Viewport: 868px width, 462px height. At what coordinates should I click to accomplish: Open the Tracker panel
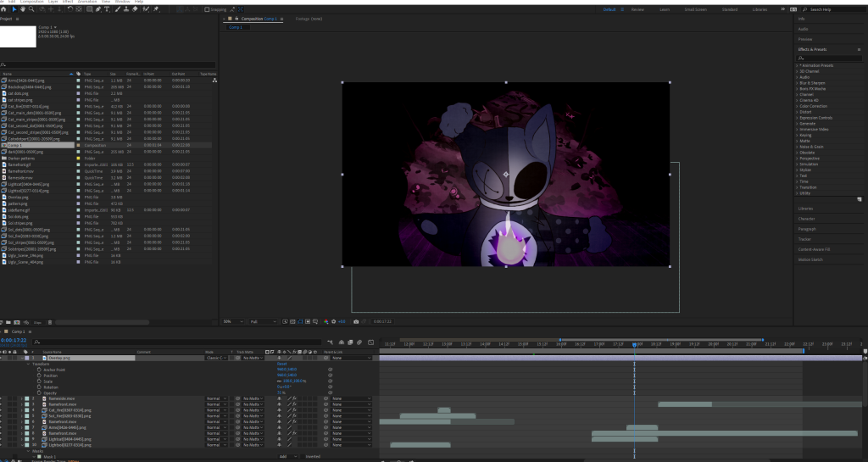[x=804, y=239]
